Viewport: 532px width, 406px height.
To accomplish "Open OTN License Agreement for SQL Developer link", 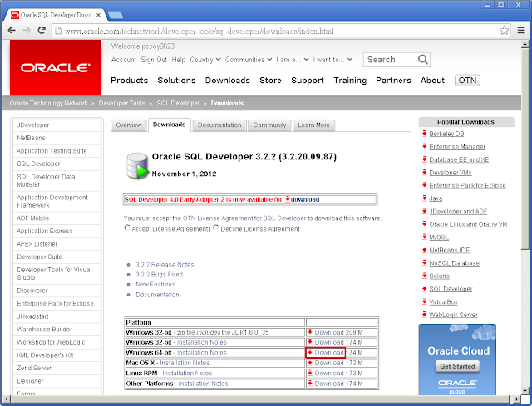I will pyautogui.click(x=244, y=218).
